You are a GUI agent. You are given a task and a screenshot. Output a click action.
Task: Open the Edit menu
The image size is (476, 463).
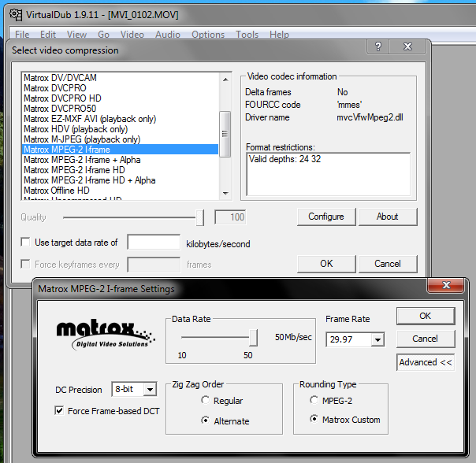click(48, 35)
